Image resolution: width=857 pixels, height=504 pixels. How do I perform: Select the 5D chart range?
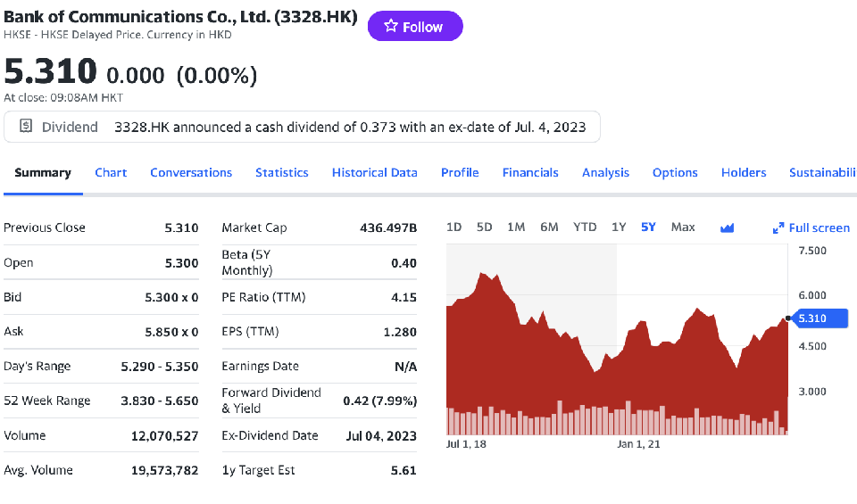click(x=484, y=227)
